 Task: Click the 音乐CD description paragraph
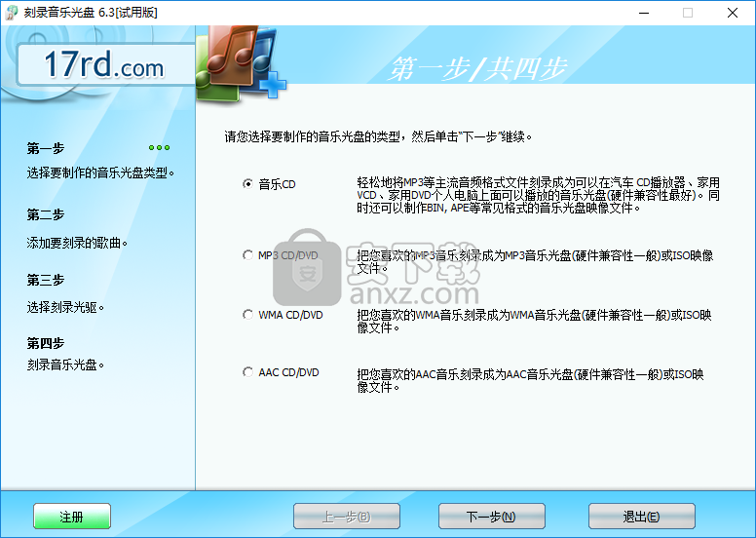click(538, 195)
